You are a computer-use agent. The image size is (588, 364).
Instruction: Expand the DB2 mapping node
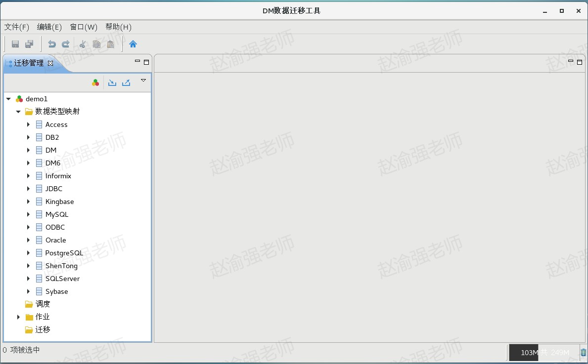pyautogui.click(x=28, y=137)
